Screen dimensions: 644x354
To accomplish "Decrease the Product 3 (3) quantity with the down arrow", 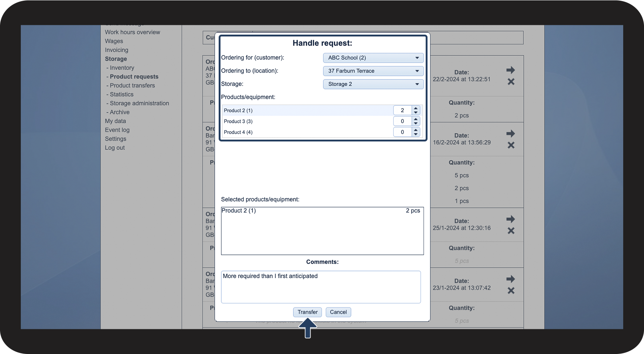I will [x=416, y=123].
